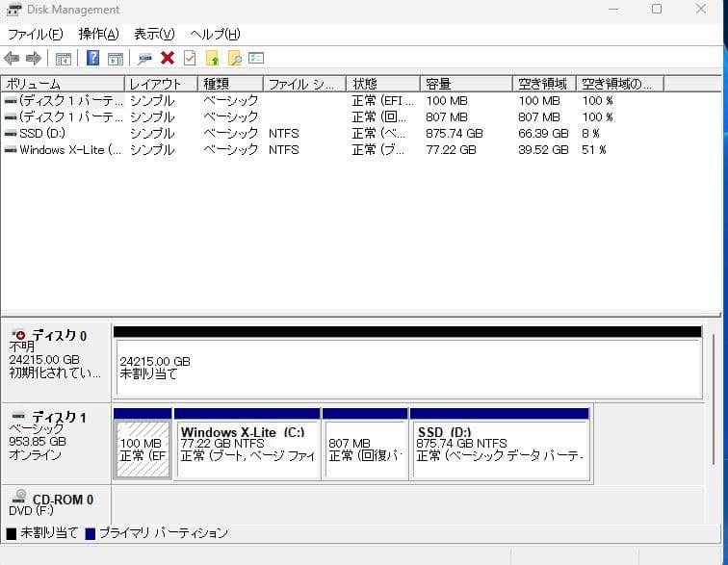The height and width of the screenshot is (565, 728).
Task: Open the ヘルプ(H) menu
Action: [215, 35]
